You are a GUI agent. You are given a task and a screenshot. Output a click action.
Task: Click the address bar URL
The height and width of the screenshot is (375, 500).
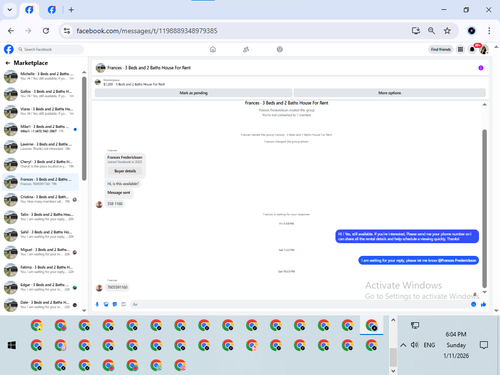point(147,31)
